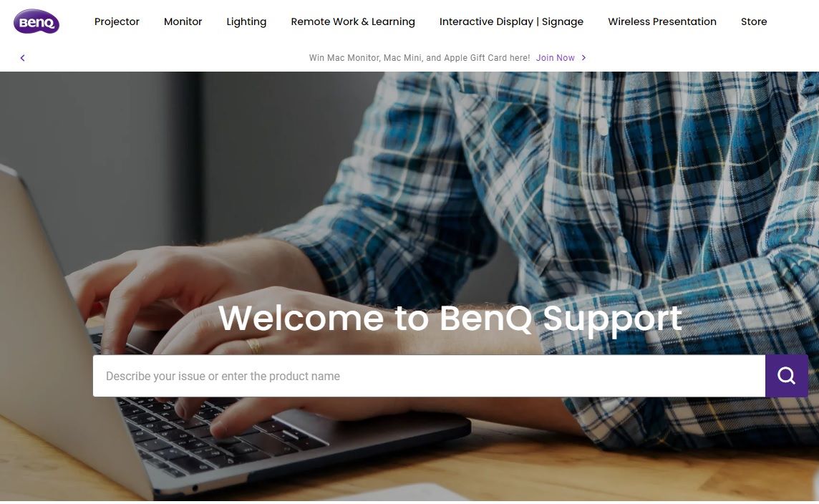Expand Remote Work & Learning menu
This screenshot has width=819, height=504.
(352, 21)
